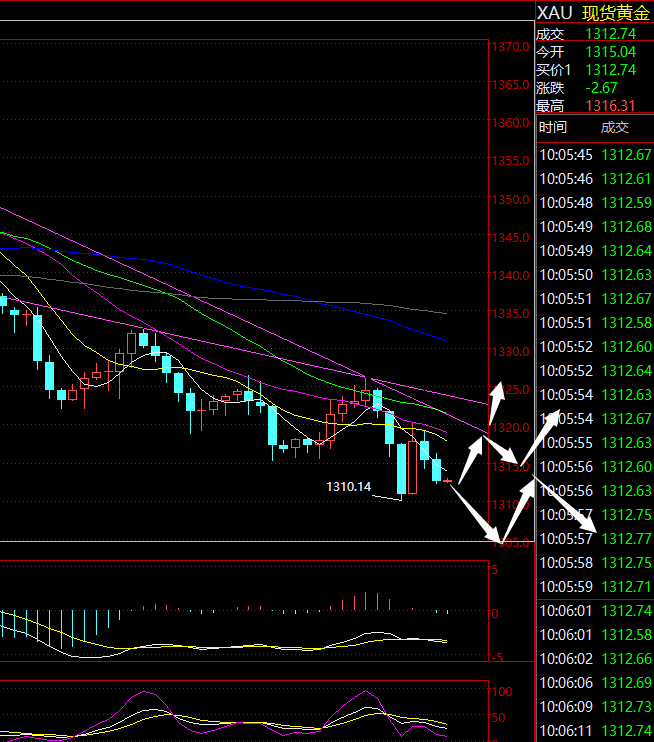Select the 10:05:50 tick time
The width and height of the screenshot is (654, 742).
pos(566,275)
